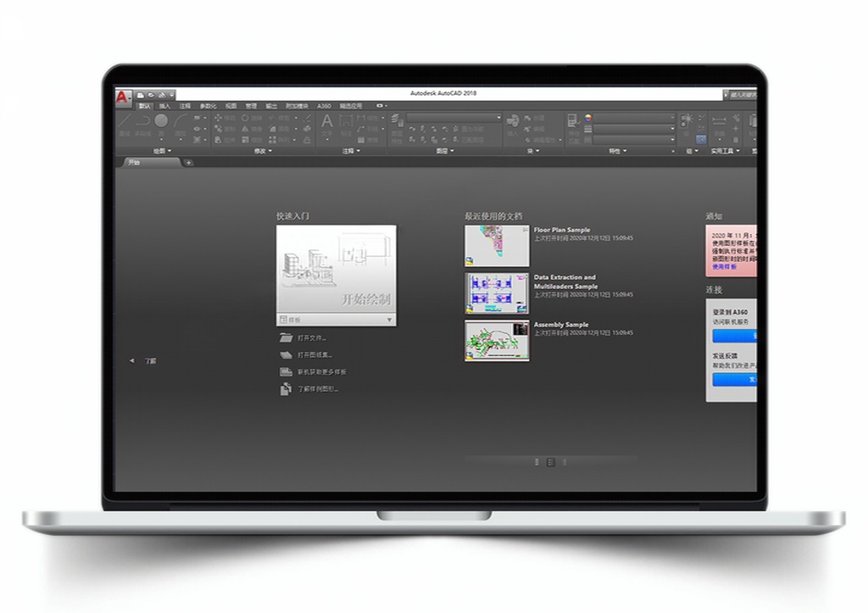
Task: Click the 了解样例图形 link
Action: pyautogui.click(x=318, y=389)
